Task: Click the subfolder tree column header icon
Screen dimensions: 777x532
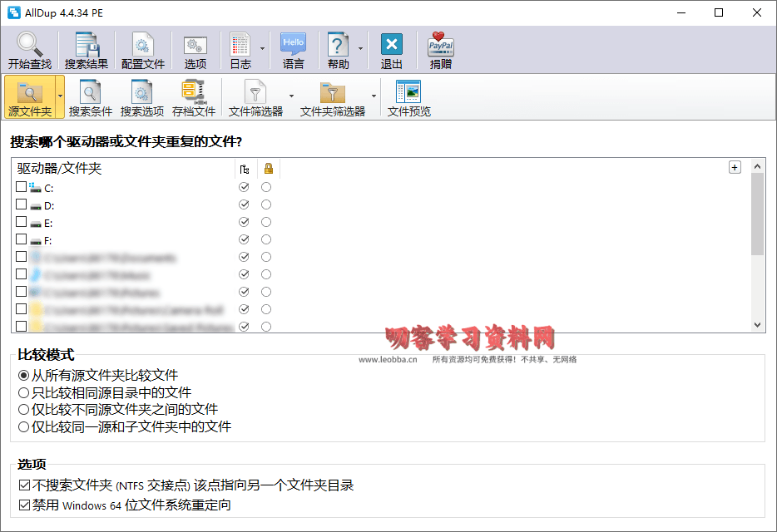Action: click(x=245, y=169)
